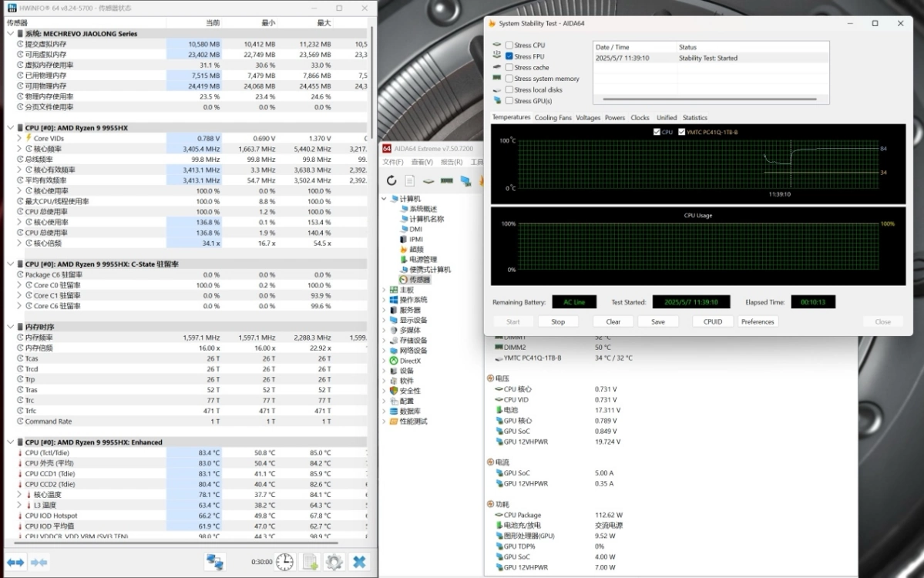Click the AIDA64 refresh toolbar icon

[391, 180]
